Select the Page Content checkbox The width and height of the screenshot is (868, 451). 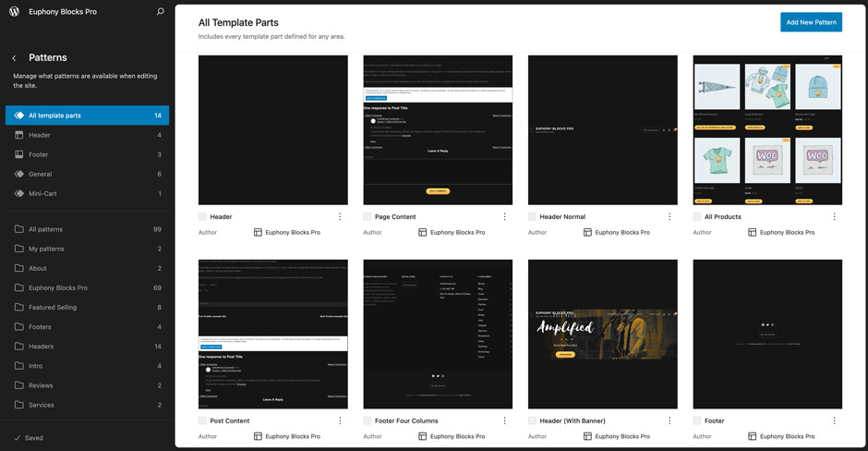(368, 217)
